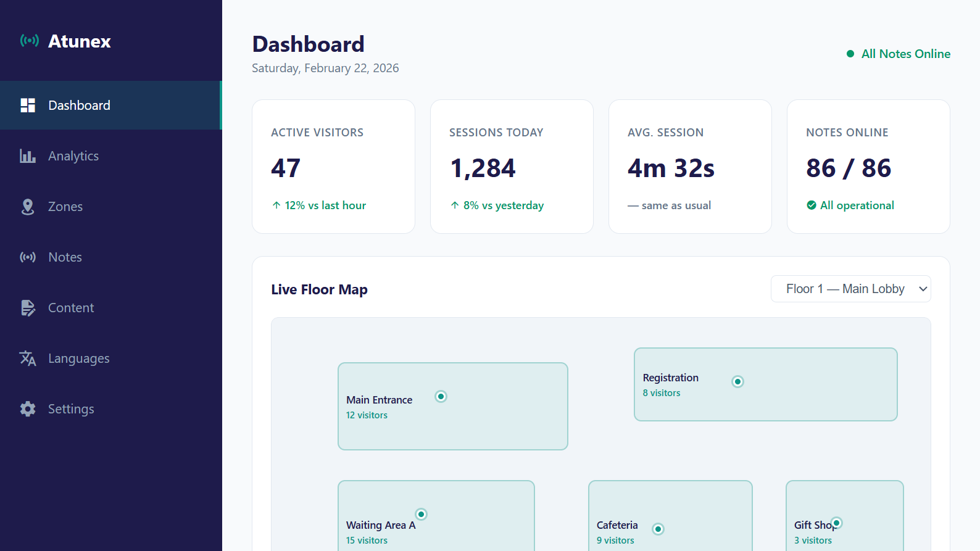Viewport: 980px width, 551px height.
Task: Switch to the Languages page
Action: pyautogui.click(x=111, y=358)
